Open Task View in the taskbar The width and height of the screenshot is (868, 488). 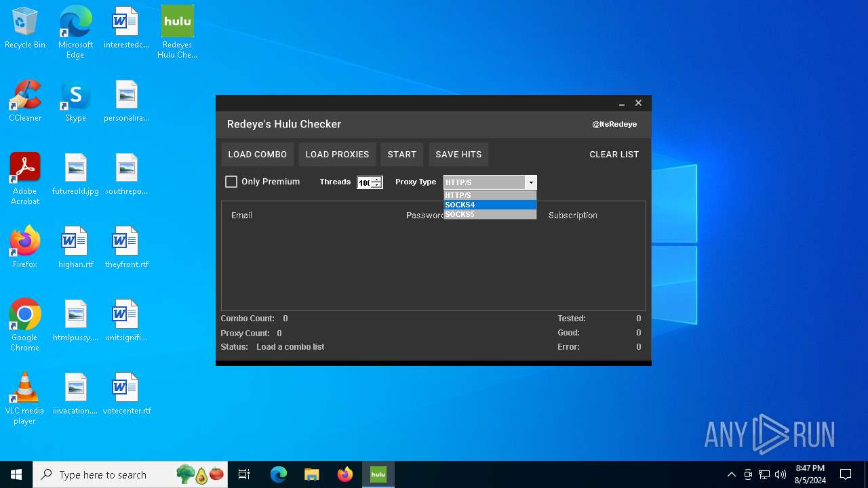244,474
